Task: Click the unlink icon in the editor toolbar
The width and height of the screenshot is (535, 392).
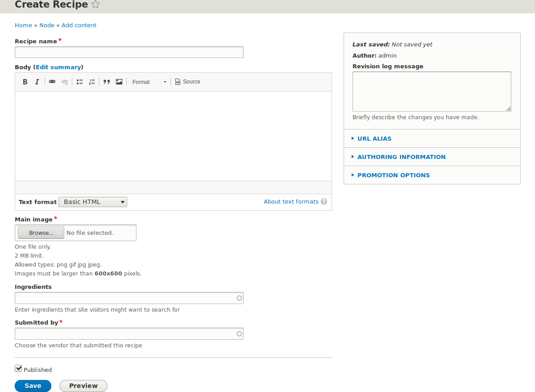Action: 64,82
